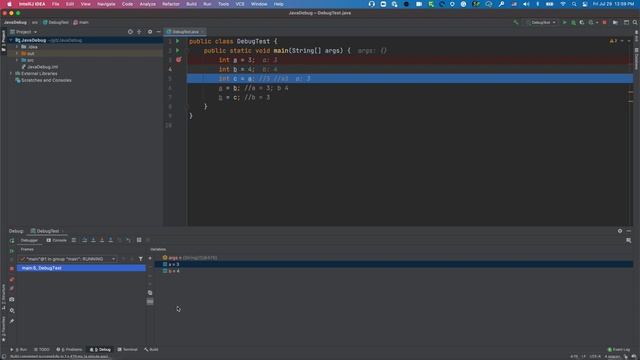640x360 pixels.
Task: Click the thread dump camera icon
Action: [x=12, y=299]
